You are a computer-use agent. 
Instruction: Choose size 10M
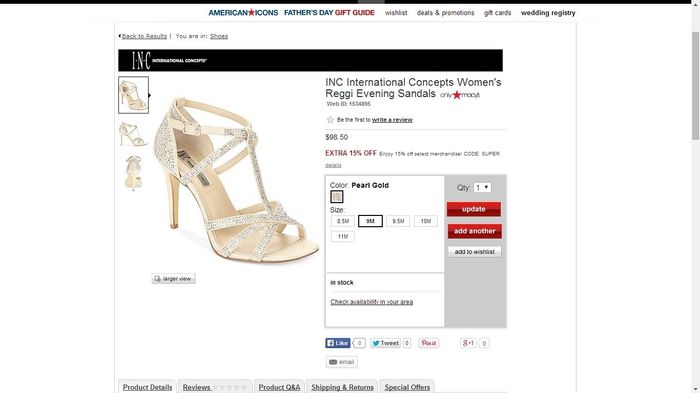[x=425, y=221]
